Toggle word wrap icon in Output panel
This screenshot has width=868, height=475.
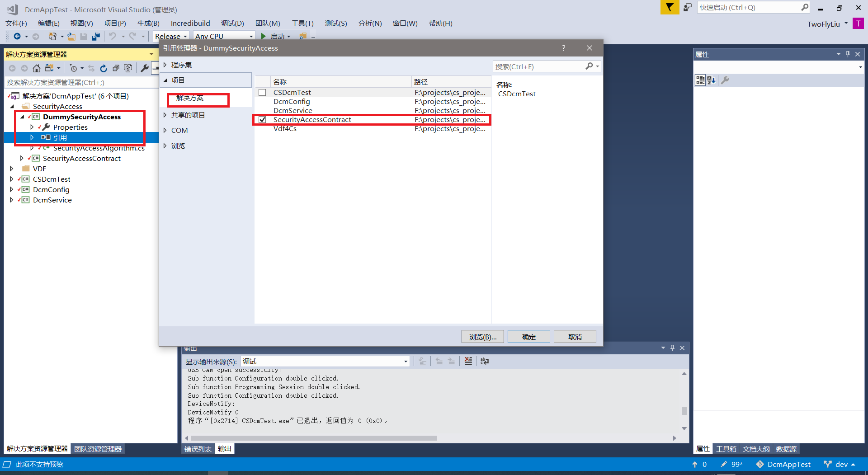point(485,361)
